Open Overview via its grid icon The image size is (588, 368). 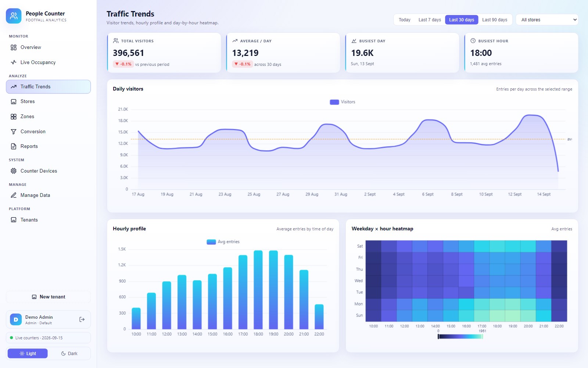pos(14,47)
